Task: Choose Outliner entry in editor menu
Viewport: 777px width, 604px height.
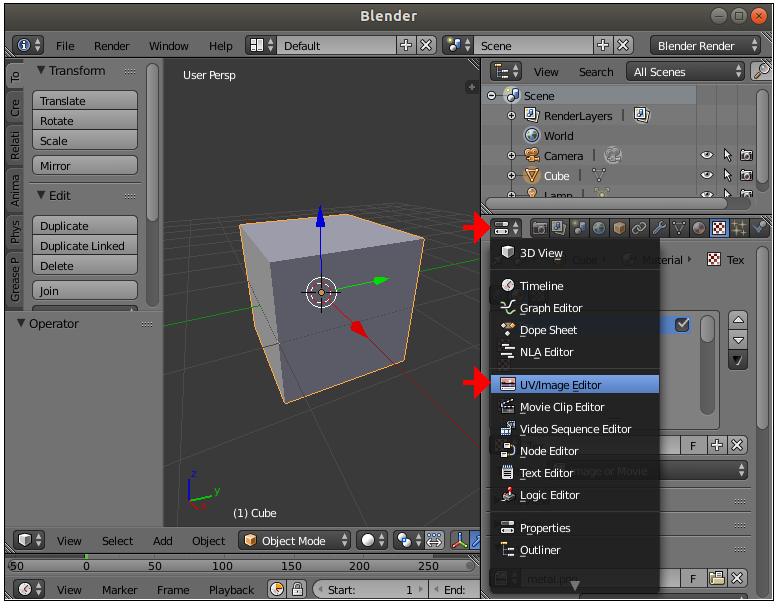Action: click(575, 550)
